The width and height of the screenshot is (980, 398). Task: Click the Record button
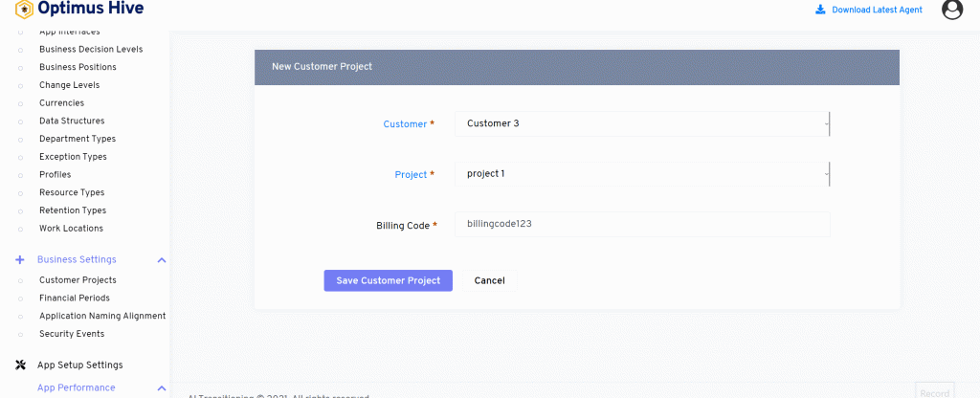point(934,393)
